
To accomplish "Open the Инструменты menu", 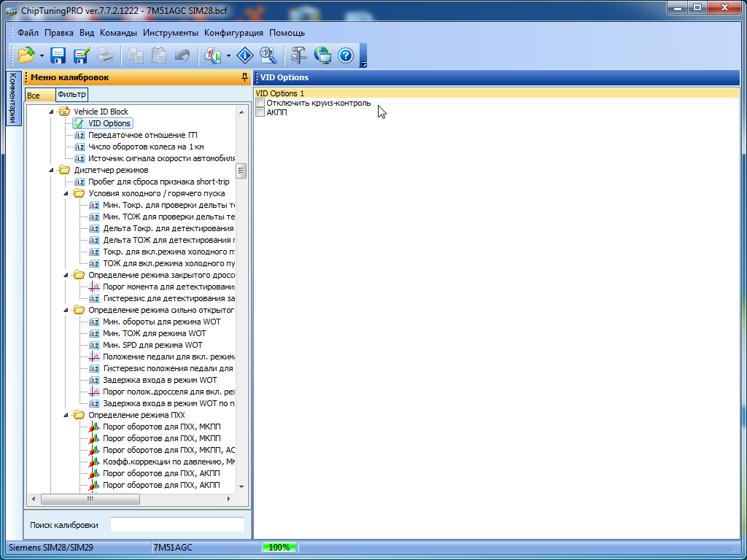I will (x=171, y=33).
